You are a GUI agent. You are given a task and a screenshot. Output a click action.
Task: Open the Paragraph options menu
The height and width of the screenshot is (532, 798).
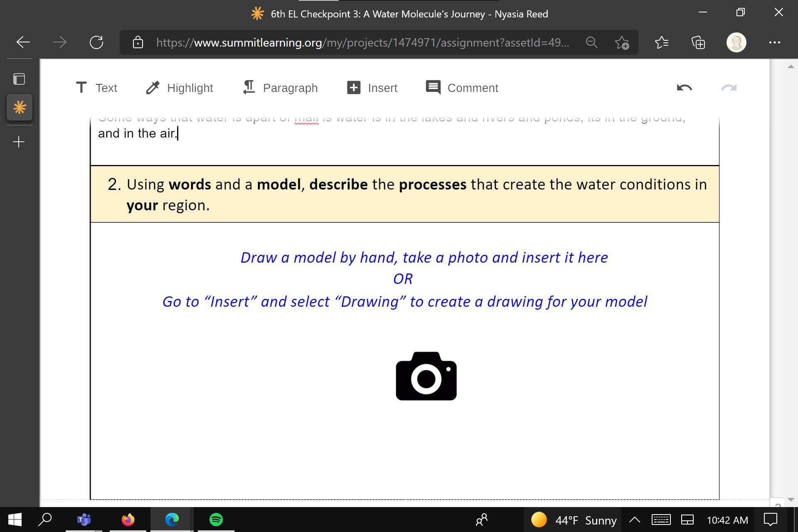[281, 88]
